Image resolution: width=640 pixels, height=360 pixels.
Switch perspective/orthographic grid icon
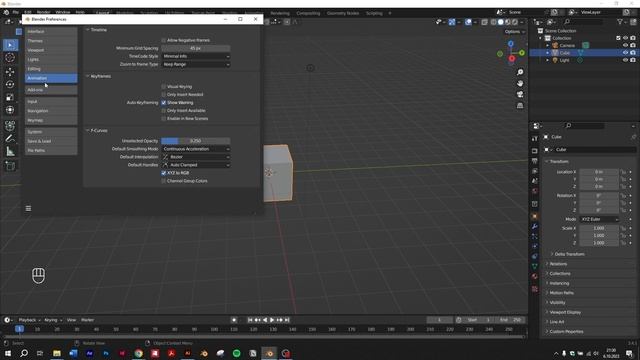click(520, 105)
